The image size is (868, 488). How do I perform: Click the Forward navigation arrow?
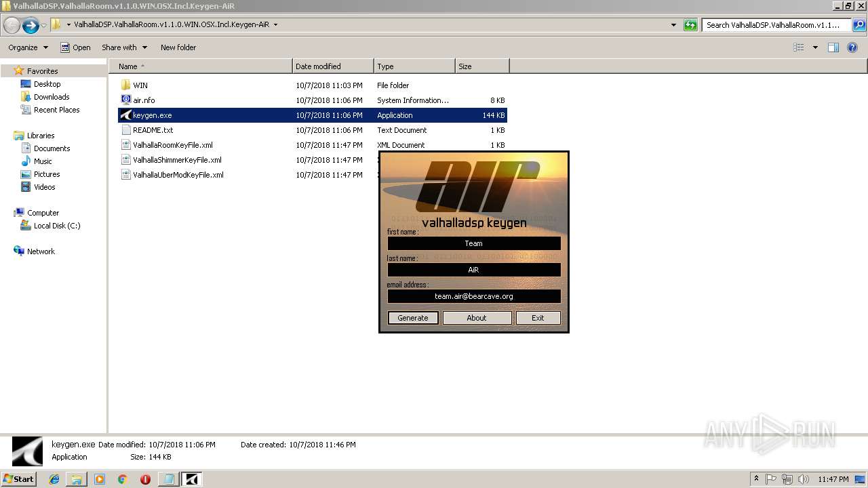[31, 26]
